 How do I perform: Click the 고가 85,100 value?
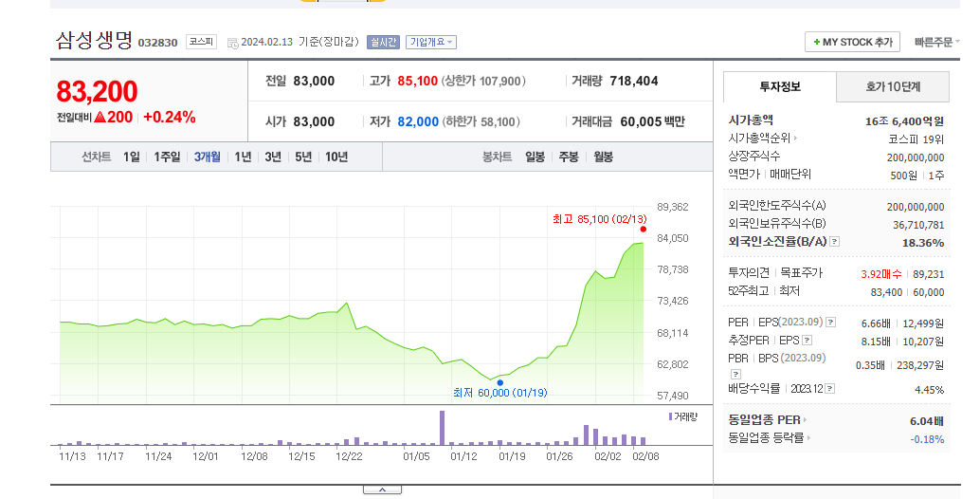418,82
